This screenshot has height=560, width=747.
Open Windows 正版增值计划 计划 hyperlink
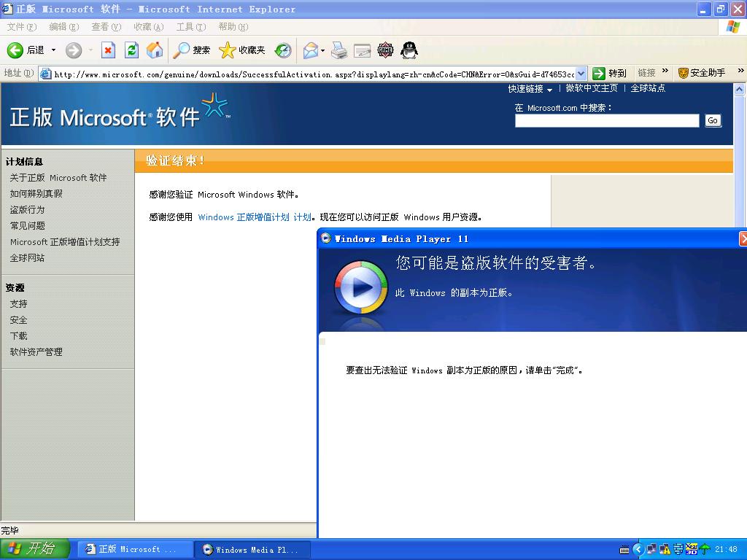click(255, 217)
